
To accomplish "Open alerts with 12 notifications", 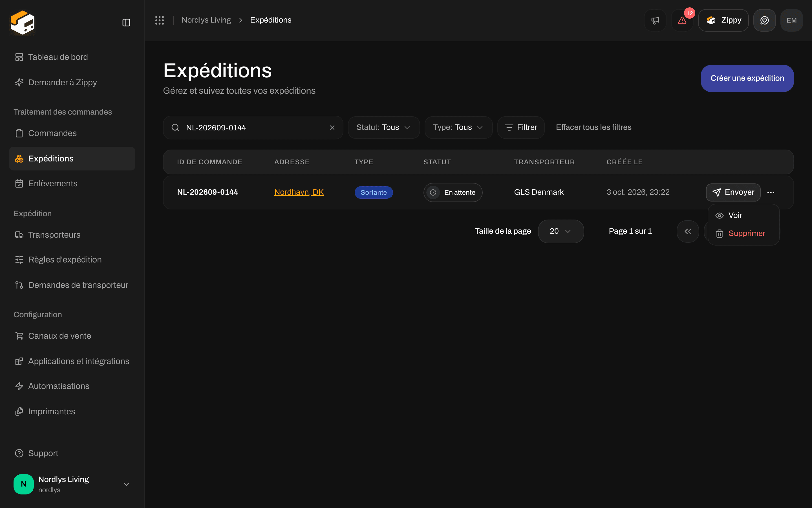I will 682,20.
